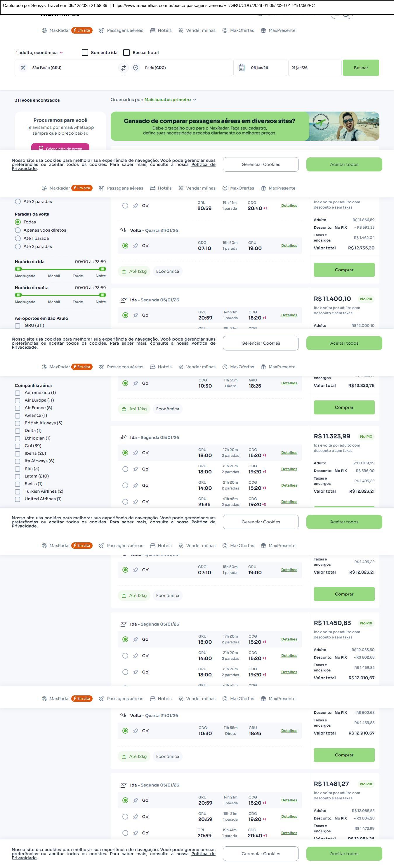Check the Somente ida checkbox

[x=85, y=53]
